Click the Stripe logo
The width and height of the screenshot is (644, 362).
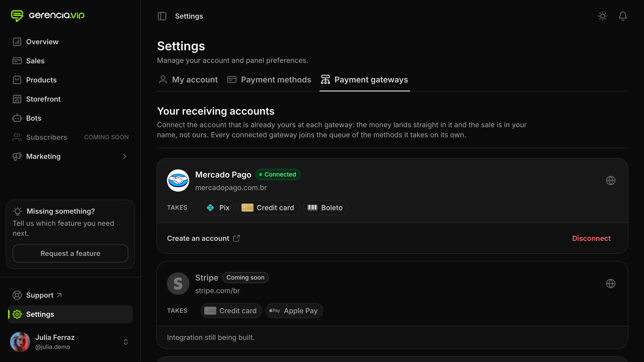178,284
